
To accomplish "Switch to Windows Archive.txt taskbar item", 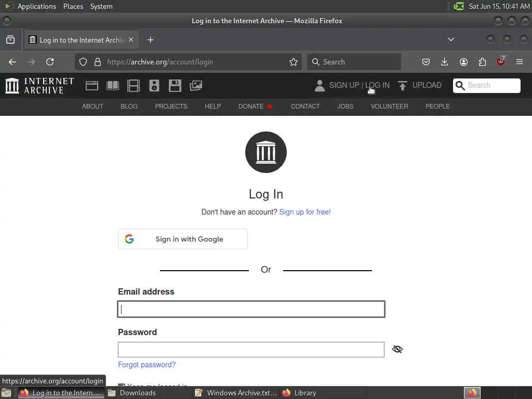I will coord(236,393).
